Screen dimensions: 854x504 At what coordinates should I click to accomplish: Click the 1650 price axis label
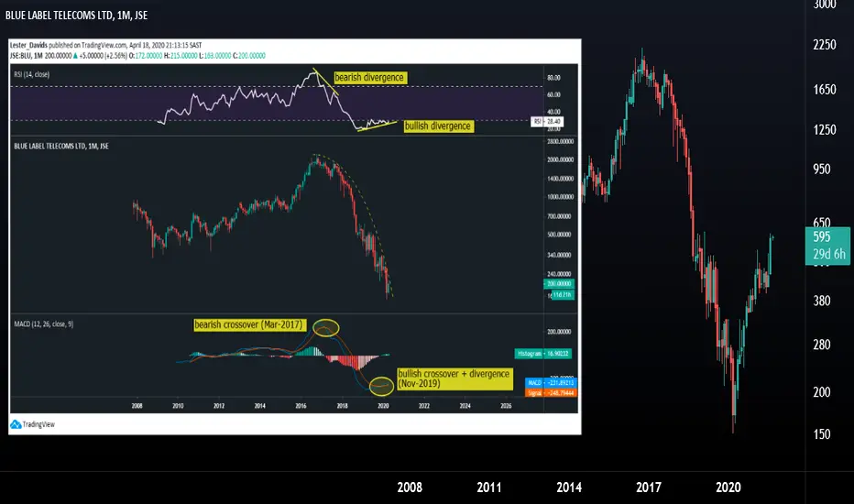(824, 90)
